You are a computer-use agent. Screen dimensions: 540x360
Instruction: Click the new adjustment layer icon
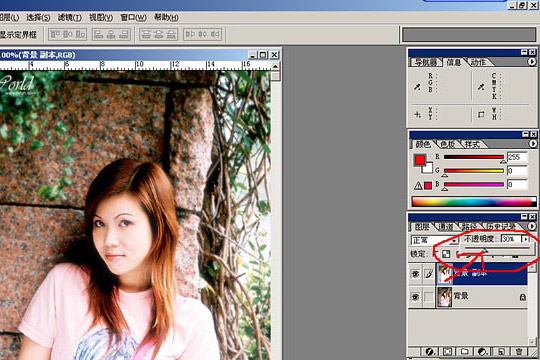[483, 351]
